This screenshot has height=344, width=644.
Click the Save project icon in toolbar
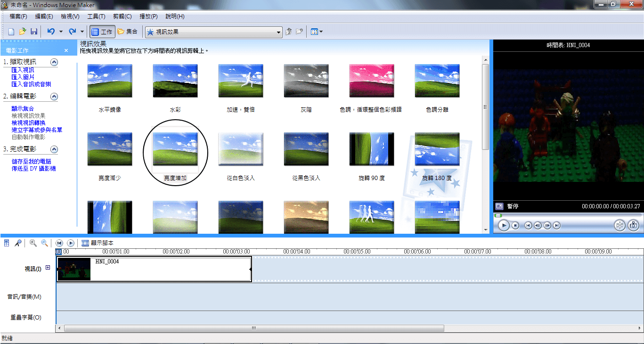point(34,32)
